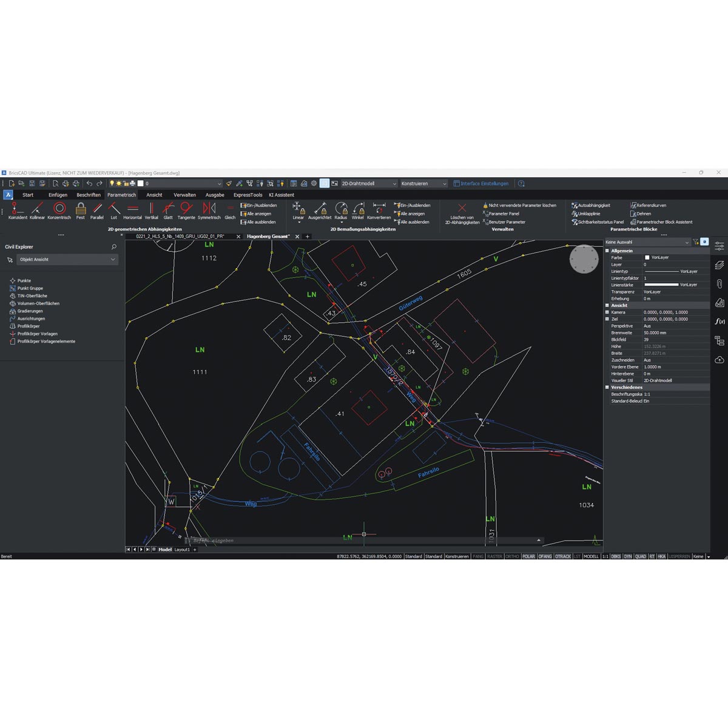Screen dimensions: 728x728
Task: Toggle RASTER grid in status bar
Action: (x=494, y=556)
